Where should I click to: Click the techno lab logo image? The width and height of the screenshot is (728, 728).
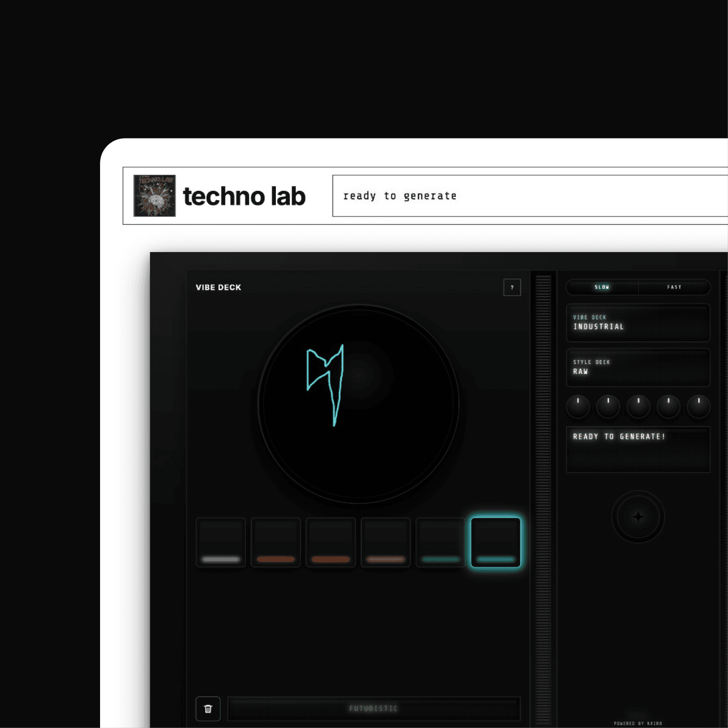(x=154, y=195)
